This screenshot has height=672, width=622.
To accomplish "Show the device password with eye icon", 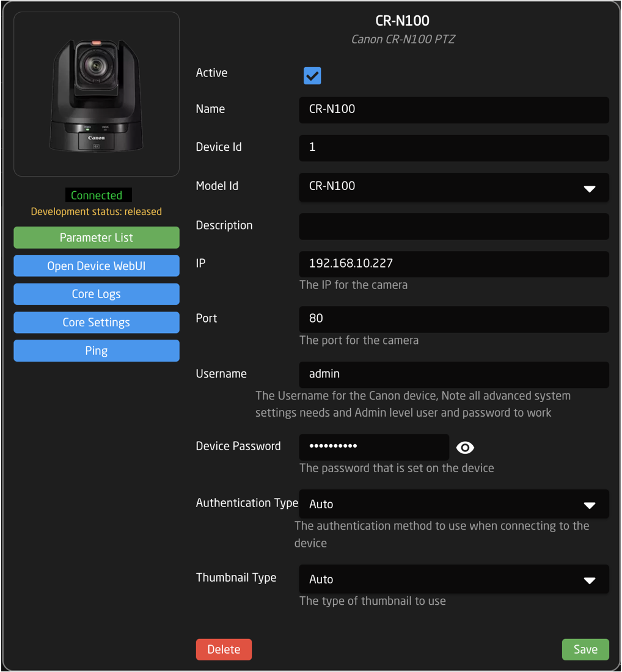I will 465,447.
